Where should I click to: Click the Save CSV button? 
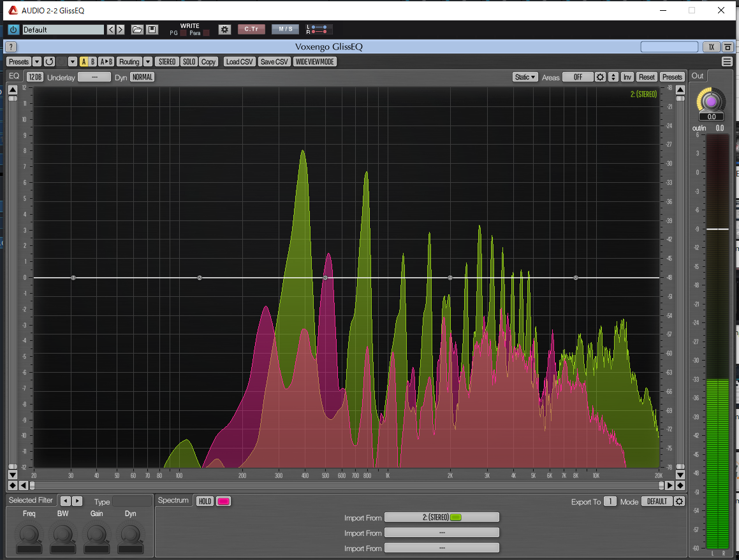[x=274, y=62]
